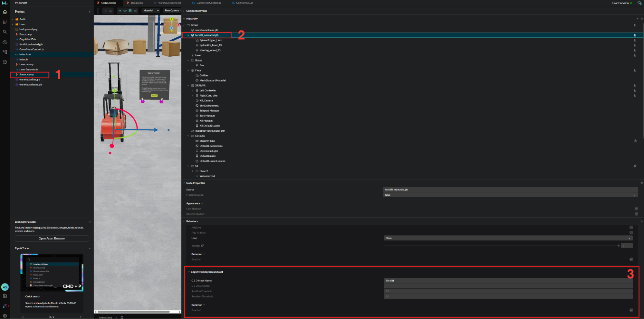Click the C3D Mesh Name field
Screen dimensions: 644x319
tap(508, 281)
